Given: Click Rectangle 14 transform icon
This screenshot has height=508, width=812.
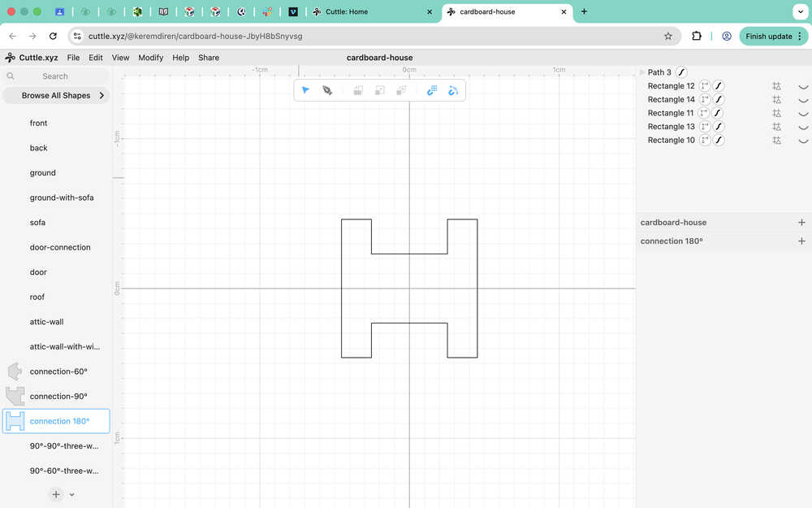Looking at the screenshot, I should click(x=705, y=99).
